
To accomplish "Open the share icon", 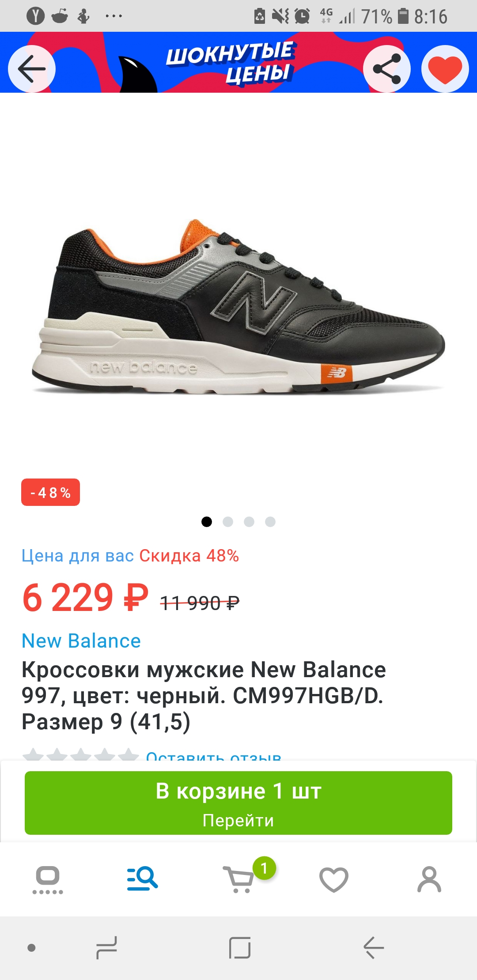I will (x=387, y=68).
